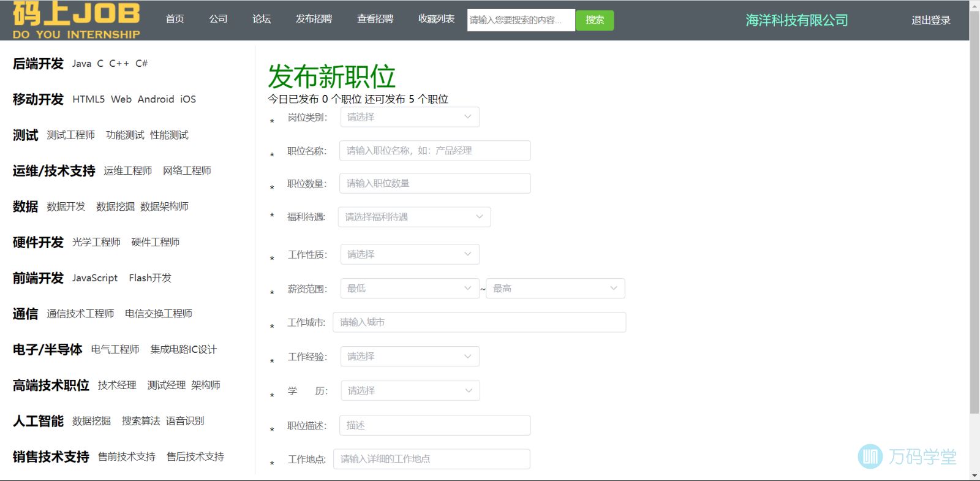
Task: Open the 收藏列表 nav item
Action: tap(436, 19)
